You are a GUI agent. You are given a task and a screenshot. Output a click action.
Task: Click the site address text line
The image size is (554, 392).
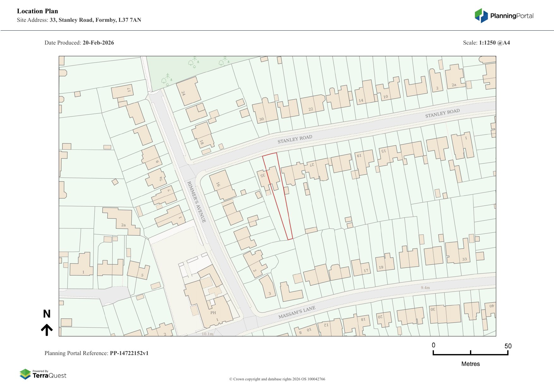[79, 20]
